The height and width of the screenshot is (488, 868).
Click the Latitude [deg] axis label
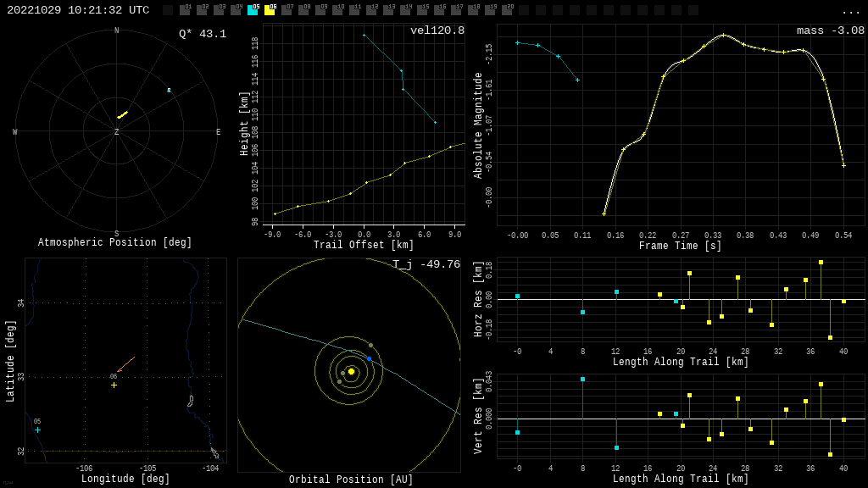(x=10, y=361)
